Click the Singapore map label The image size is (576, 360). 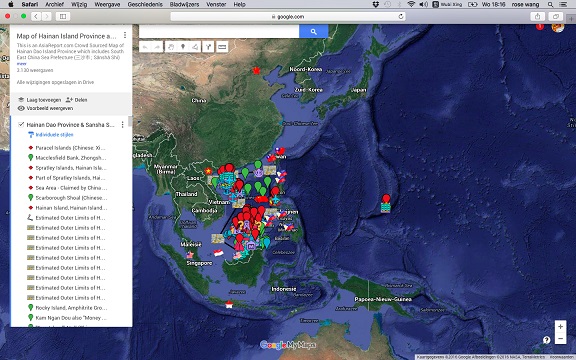(199, 263)
